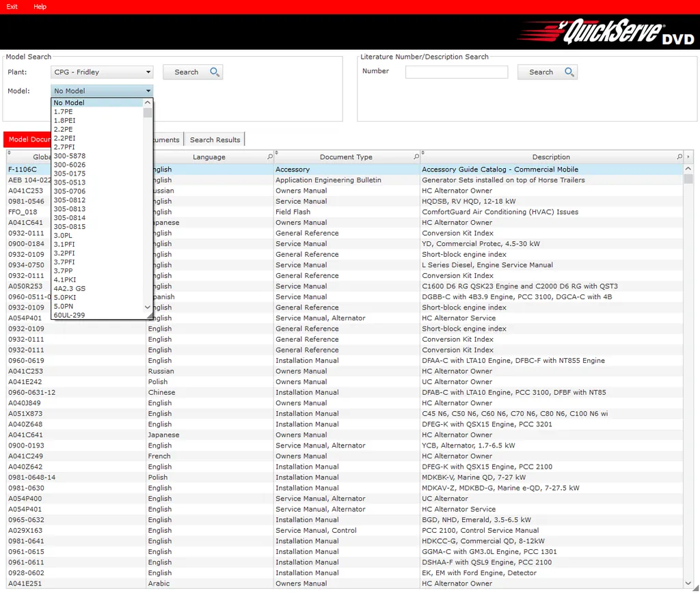Select document number A050R253
The image size is (700, 593).
point(25,286)
